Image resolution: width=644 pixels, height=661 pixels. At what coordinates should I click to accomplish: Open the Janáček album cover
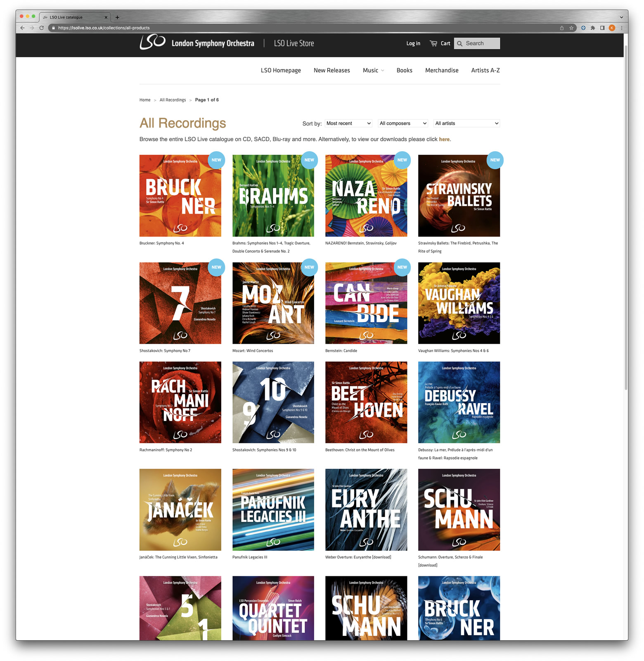coord(180,510)
